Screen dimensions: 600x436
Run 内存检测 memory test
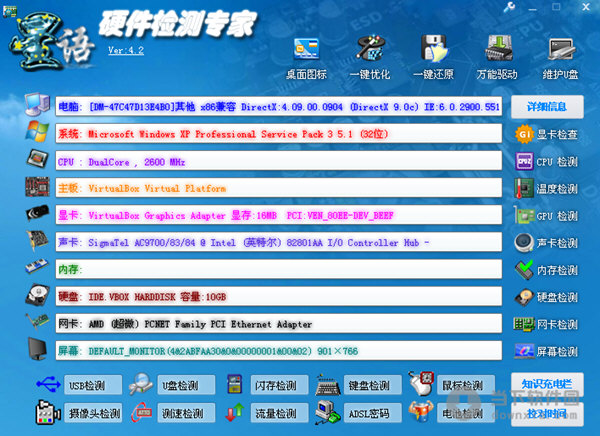click(x=546, y=270)
